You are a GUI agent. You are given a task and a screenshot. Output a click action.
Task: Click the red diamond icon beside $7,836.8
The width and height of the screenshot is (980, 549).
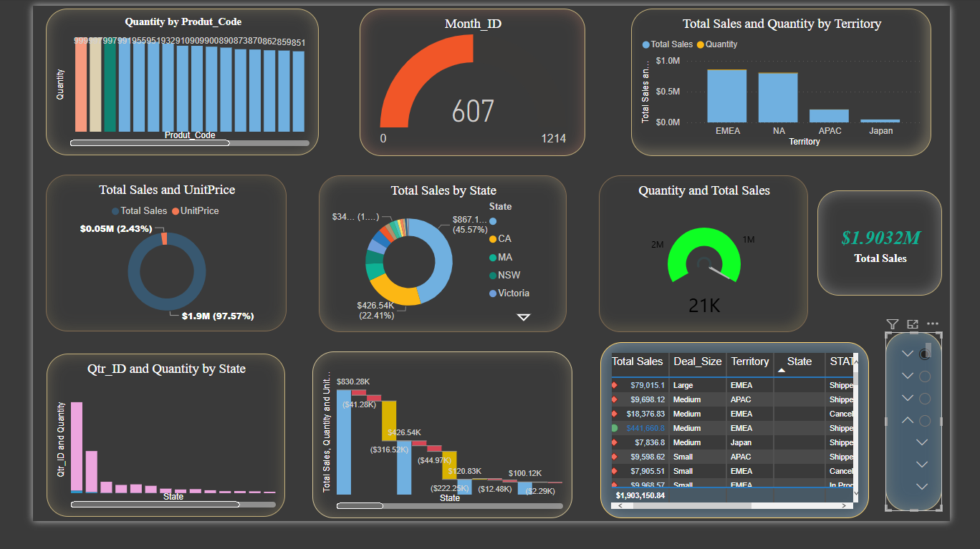pos(614,442)
